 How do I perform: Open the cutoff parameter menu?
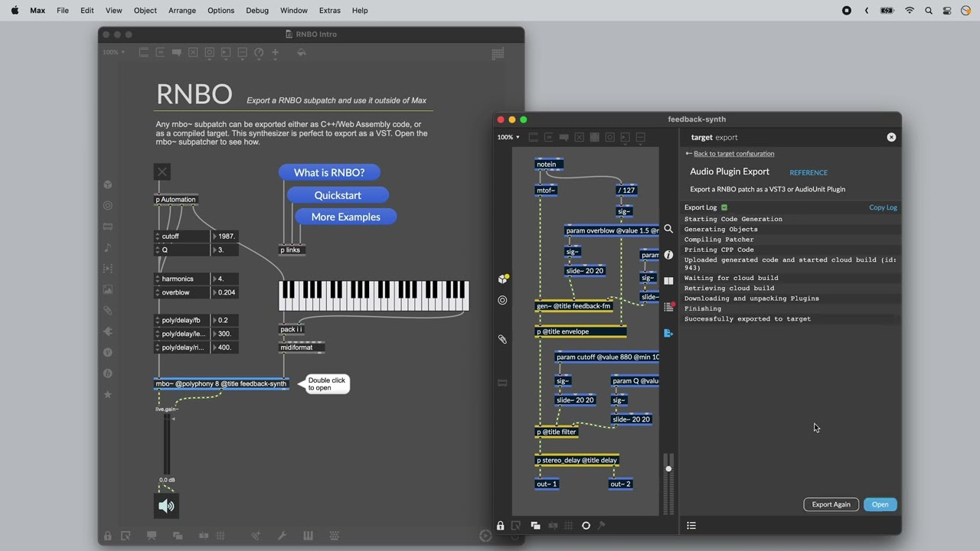pos(181,236)
